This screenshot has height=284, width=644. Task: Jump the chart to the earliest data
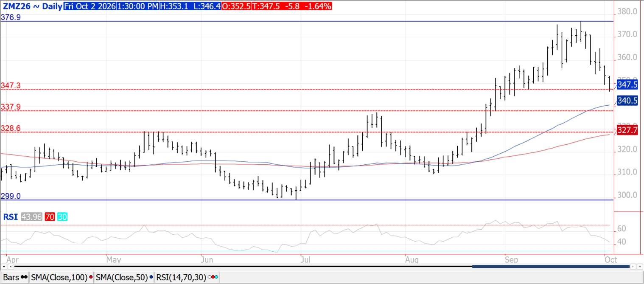click(x=3, y=267)
